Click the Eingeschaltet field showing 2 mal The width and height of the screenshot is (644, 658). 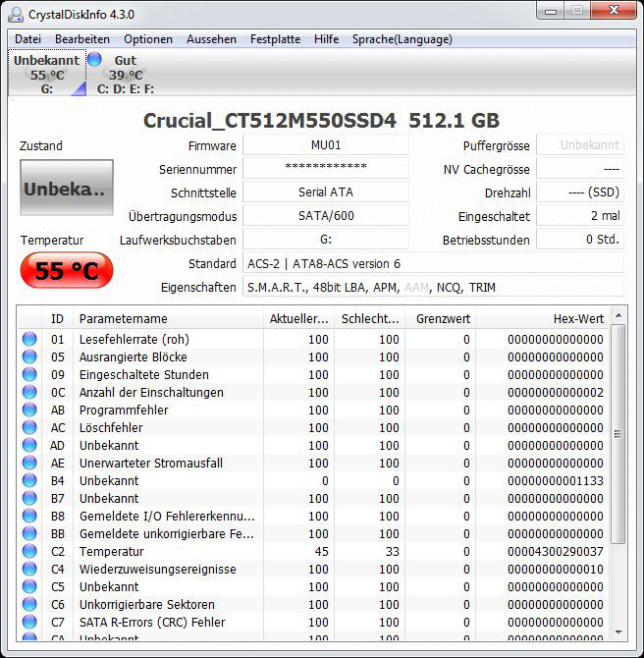580,216
